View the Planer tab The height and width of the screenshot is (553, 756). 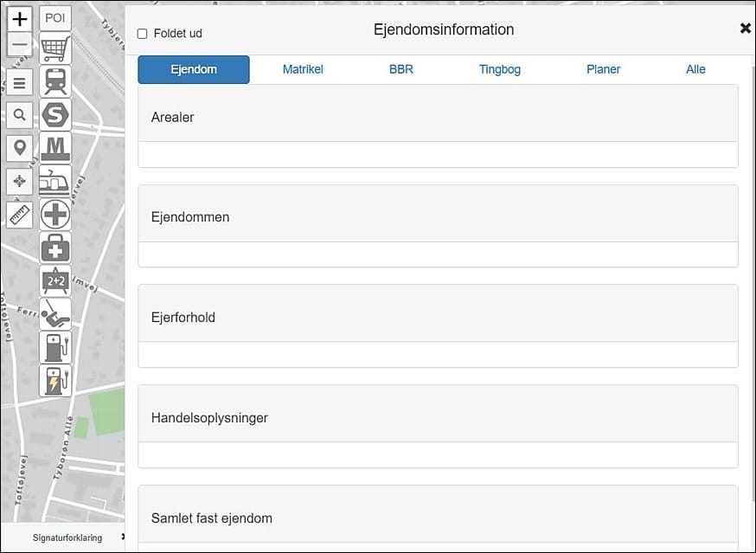pos(603,69)
